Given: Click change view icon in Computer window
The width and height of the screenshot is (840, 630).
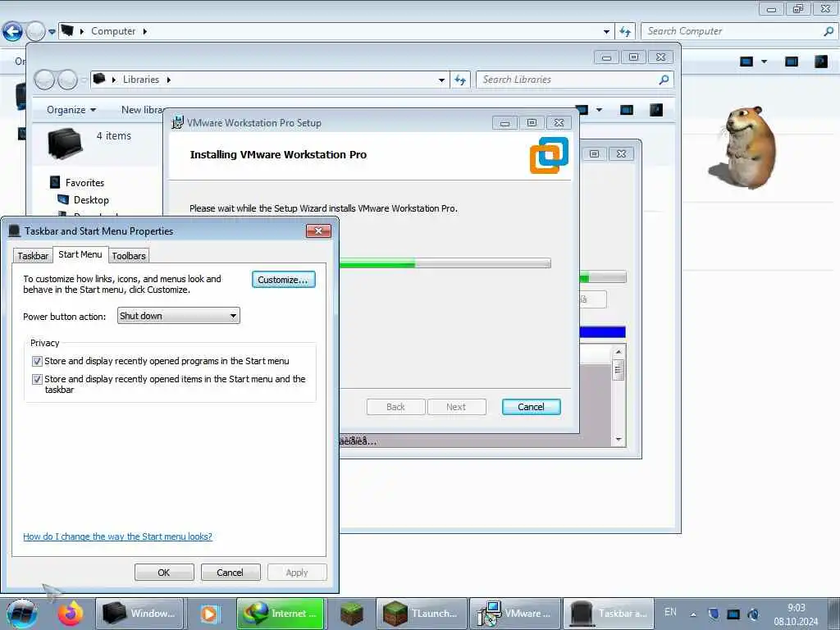Looking at the screenshot, I should (x=746, y=62).
